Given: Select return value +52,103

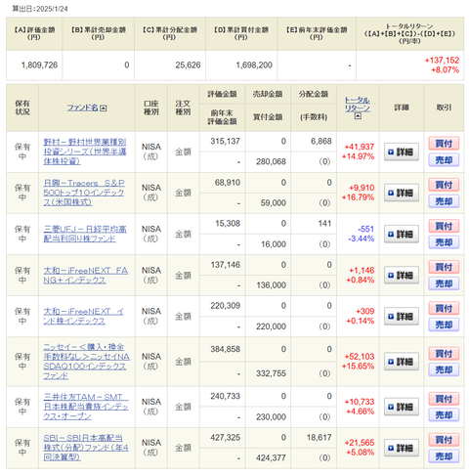Looking at the screenshot, I should click(x=360, y=357).
